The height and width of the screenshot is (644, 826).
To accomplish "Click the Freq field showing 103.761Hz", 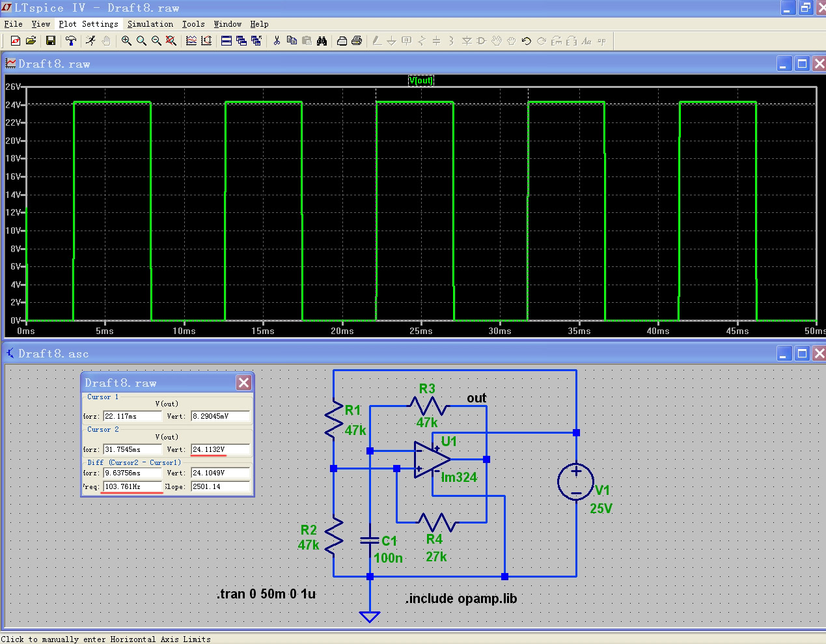I will coord(132,486).
